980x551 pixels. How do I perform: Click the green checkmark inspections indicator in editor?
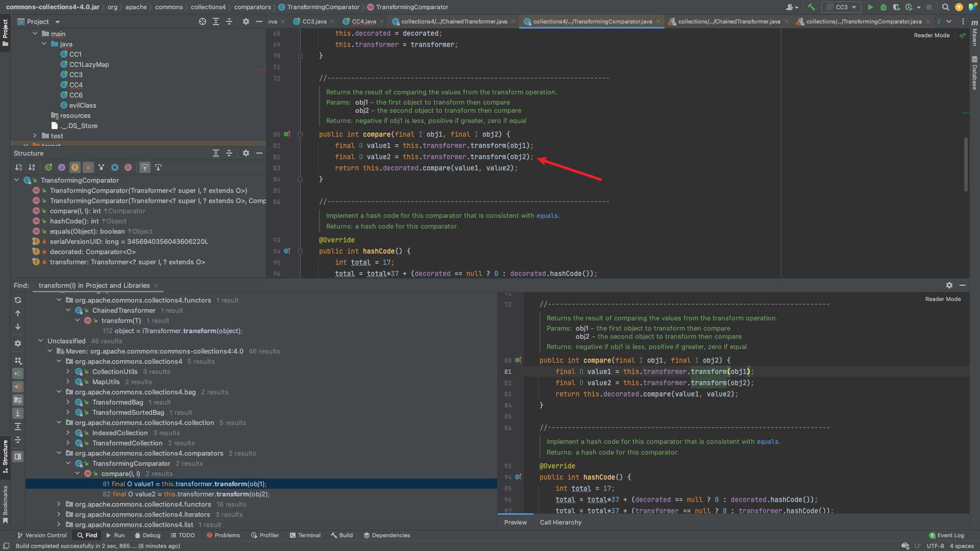tap(963, 35)
